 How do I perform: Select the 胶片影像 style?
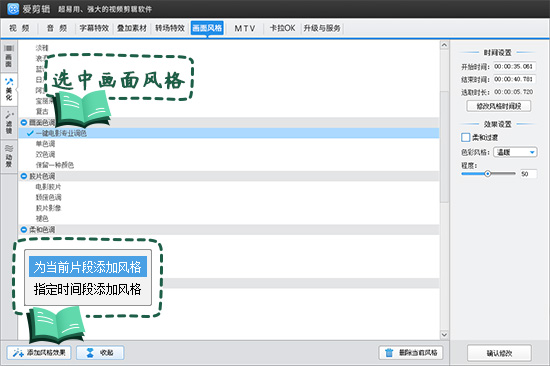click(x=48, y=208)
